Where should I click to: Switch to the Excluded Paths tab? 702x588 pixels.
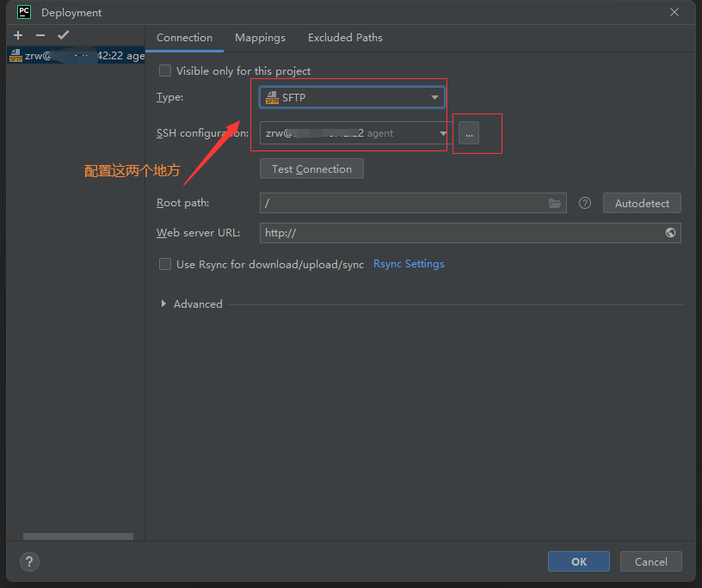point(345,38)
